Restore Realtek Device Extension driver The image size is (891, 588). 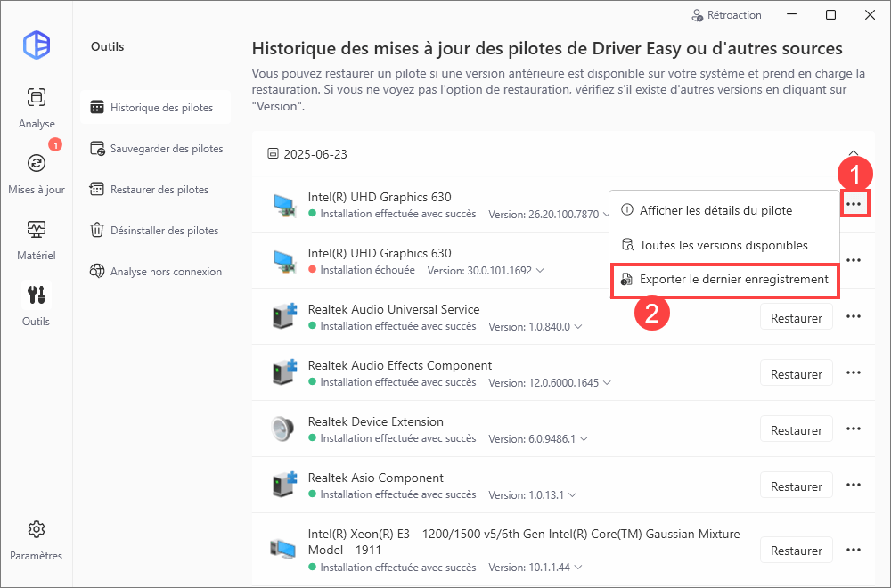pyautogui.click(x=796, y=430)
